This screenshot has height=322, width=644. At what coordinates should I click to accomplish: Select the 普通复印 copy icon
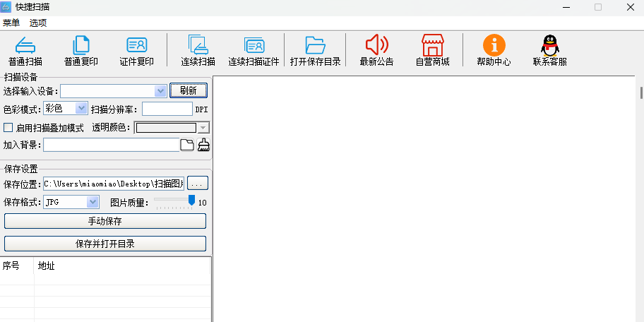81,47
